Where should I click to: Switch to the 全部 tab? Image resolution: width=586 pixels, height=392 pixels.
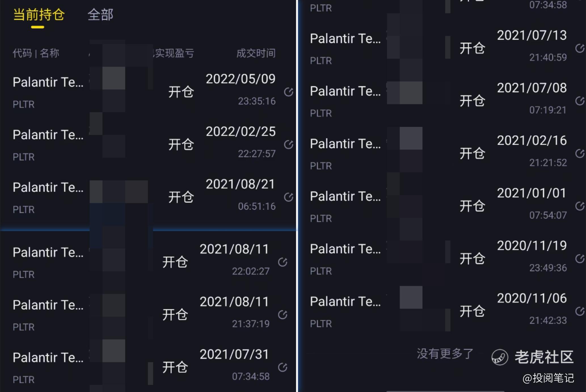coord(100,15)
